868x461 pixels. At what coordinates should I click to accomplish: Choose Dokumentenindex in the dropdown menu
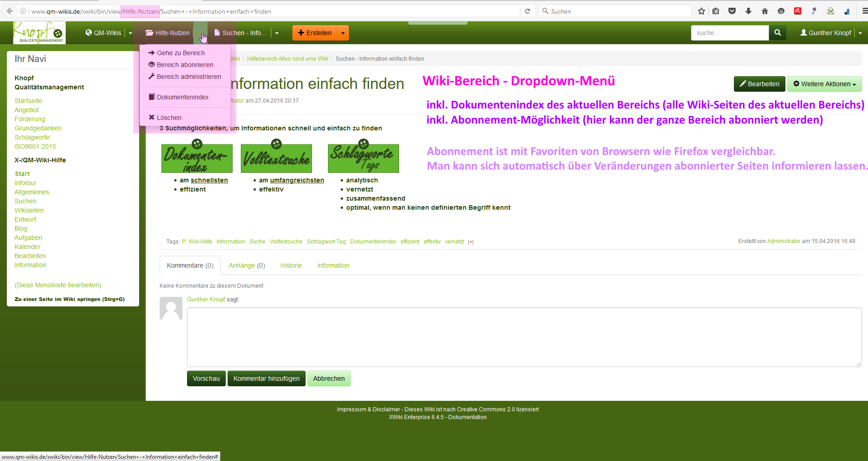click(x=182, y=97)
